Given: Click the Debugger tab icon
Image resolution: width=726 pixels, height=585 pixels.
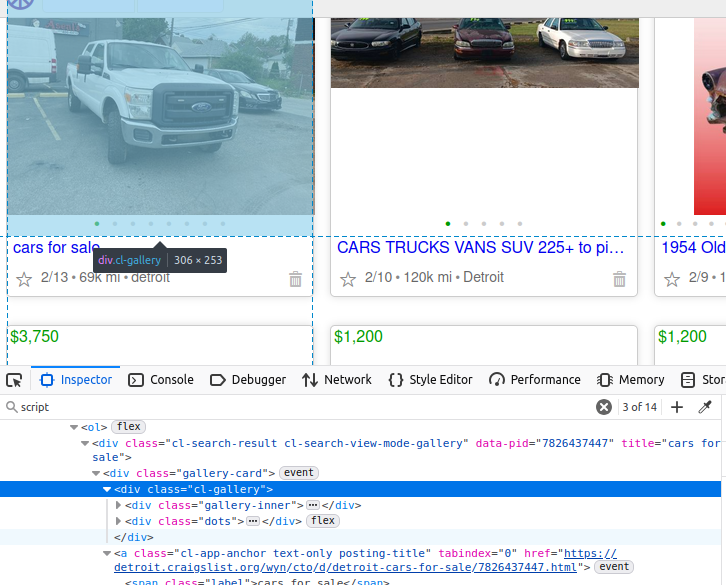Looking at the screenshot, I should click(x=217, y=380).
